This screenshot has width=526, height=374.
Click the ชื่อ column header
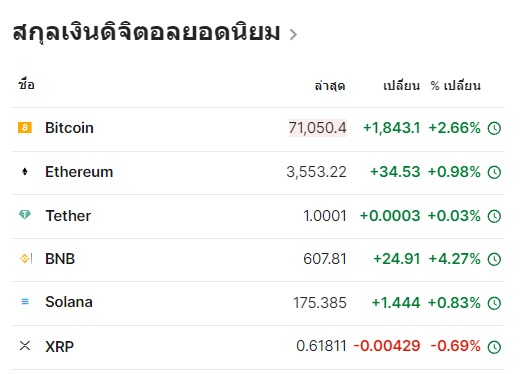click(27, 84)
